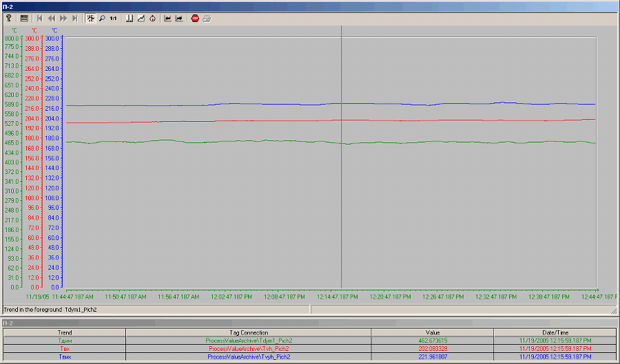Toggle the ruler read-line tool
Viewport: 620px width, 364px height.
[90, 19]
